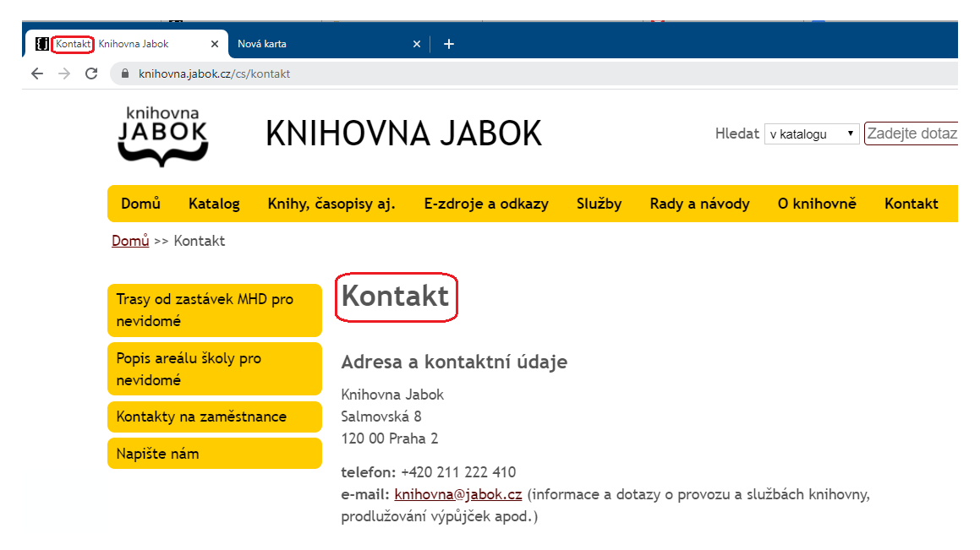Click the 'Zadejte dotaz' search field
Screen dimensions: 980x550
(912, 133)
